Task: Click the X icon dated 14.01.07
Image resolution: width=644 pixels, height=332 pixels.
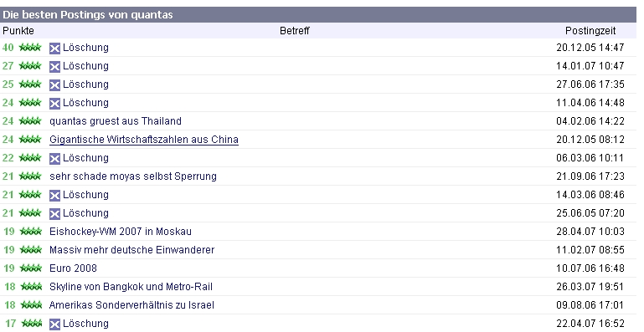Action: [54, 67]
